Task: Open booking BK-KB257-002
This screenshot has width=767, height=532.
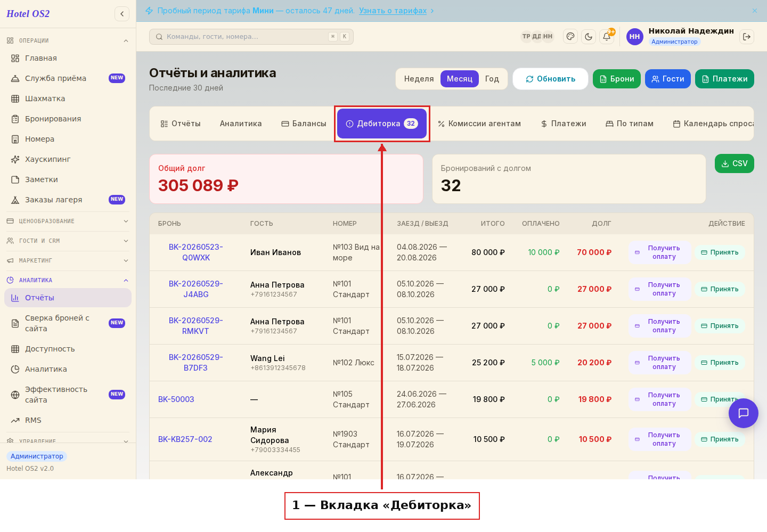Action: (185, 439)
